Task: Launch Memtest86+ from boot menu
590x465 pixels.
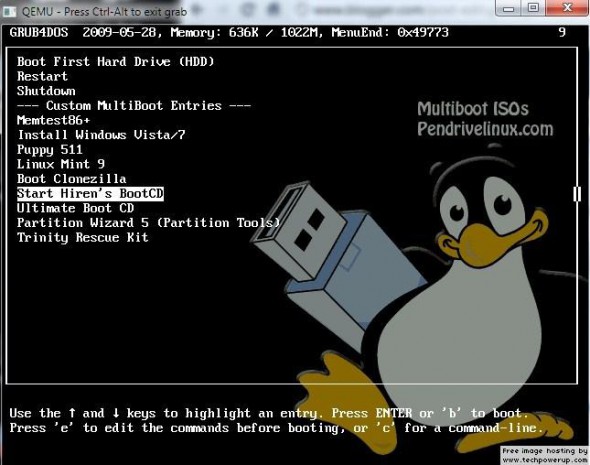Action: 53,120
